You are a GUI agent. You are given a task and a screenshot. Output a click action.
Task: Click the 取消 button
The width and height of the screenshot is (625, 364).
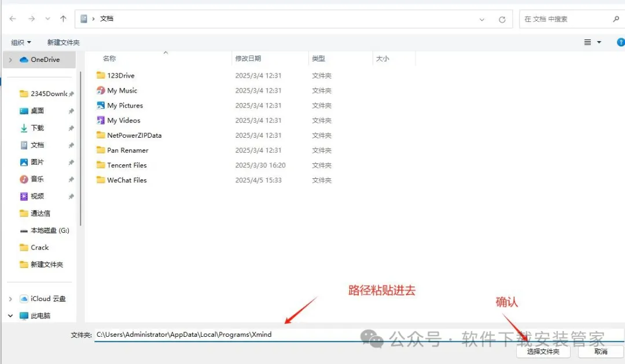[601, 351]
